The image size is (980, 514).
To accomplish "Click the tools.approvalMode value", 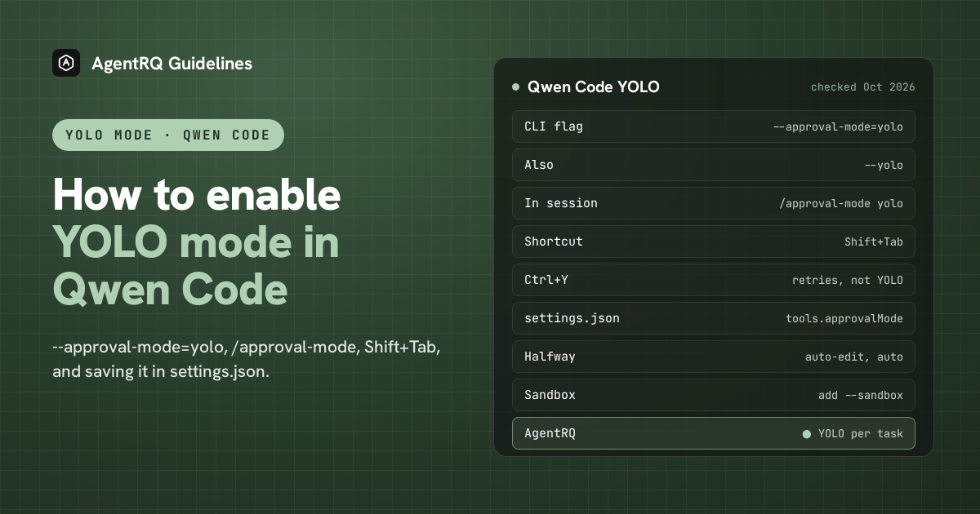I will [844, 318].
